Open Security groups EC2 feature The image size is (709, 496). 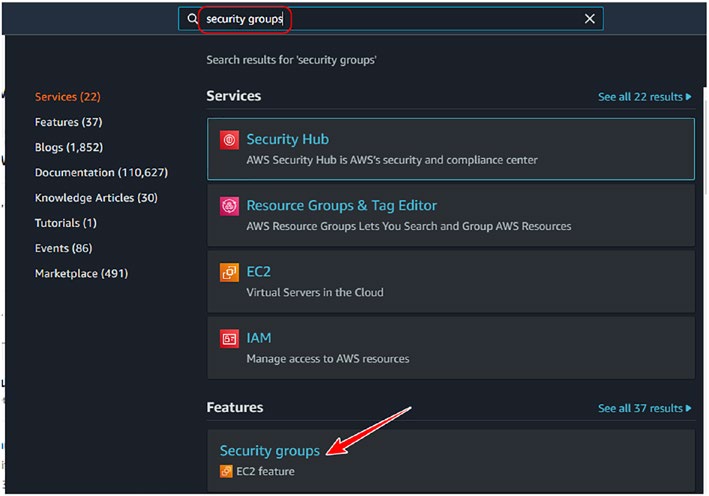click(269, 450)
